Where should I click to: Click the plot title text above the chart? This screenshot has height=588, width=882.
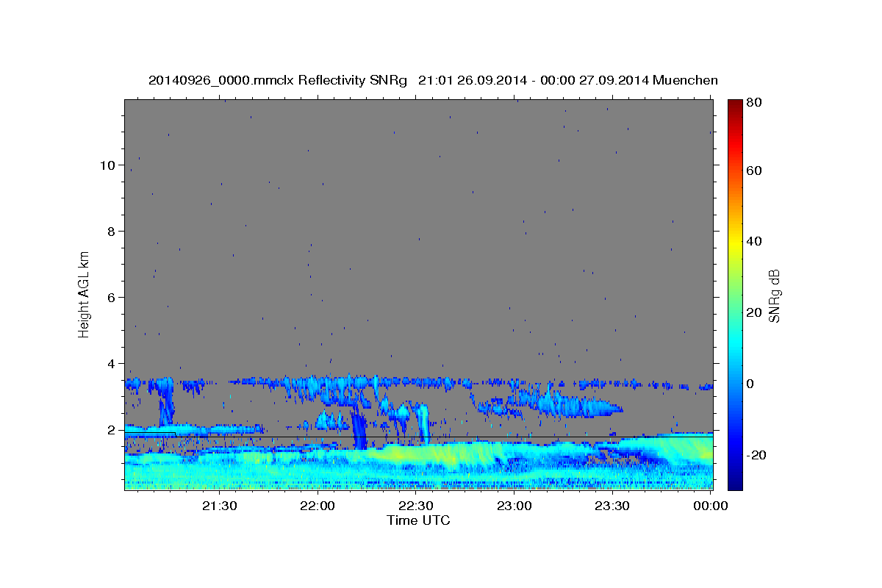click(x=433, y=80)
